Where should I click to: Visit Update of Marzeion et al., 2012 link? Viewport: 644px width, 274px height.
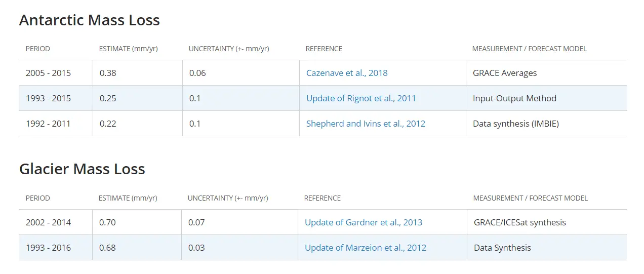[x=365, y=248]
